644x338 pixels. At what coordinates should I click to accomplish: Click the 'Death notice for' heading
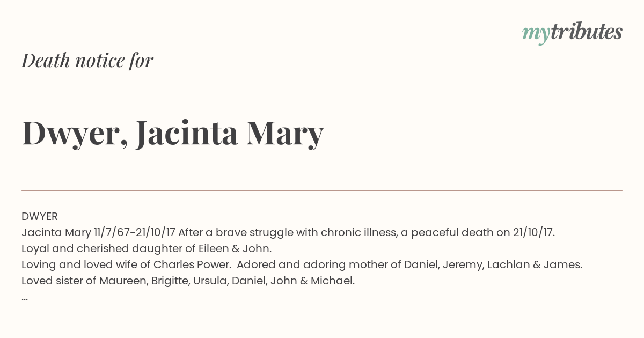point(87,61)
